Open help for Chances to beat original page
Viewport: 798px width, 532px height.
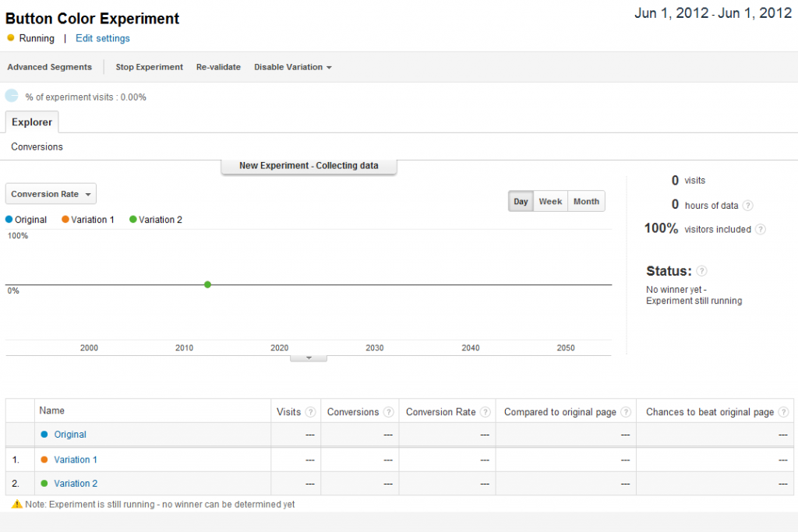784,412
